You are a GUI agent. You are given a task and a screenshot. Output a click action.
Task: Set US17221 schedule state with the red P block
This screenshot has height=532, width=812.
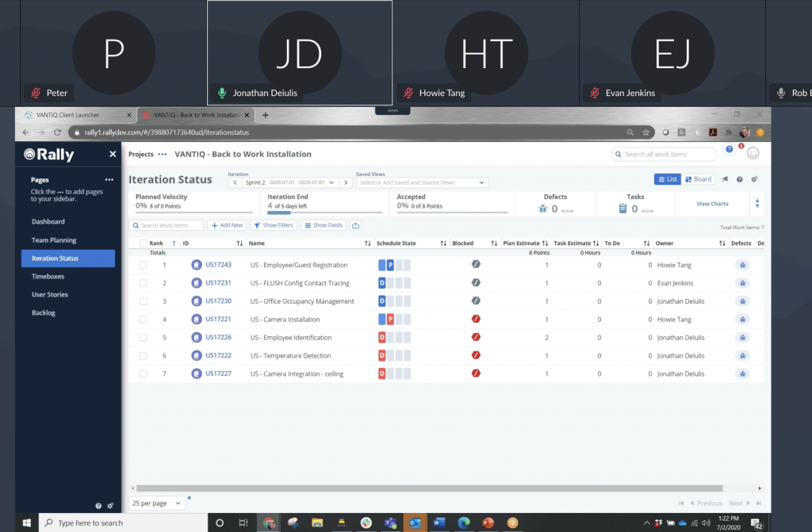pos(390,319)
